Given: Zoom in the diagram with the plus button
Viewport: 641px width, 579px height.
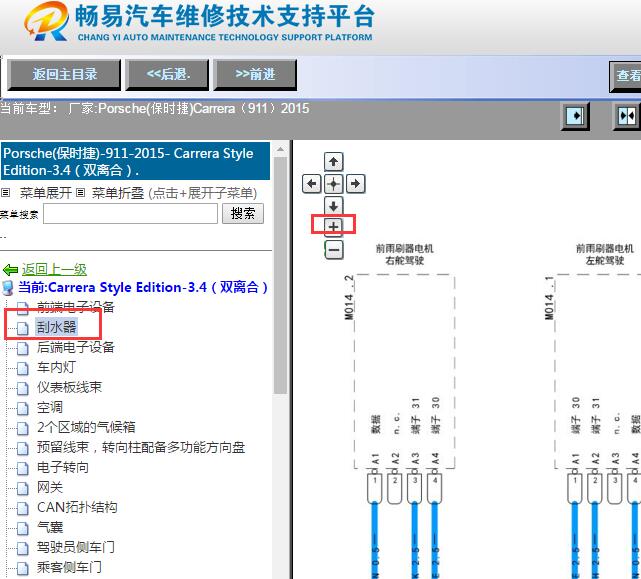Looking at the screenshot, I should 333,226.
